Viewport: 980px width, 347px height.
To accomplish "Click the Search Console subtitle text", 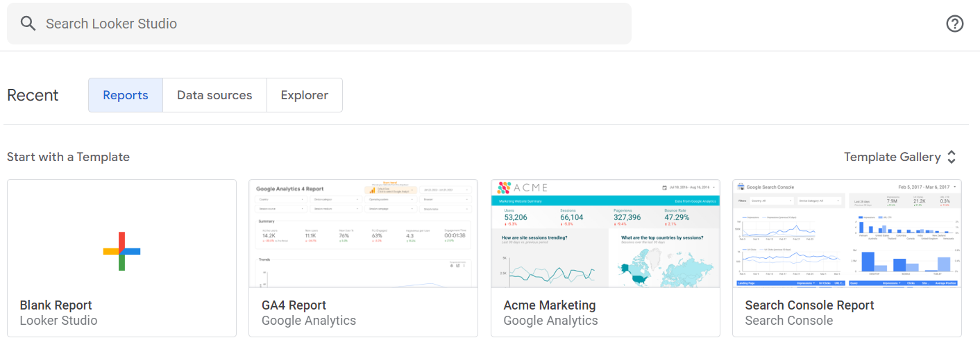I will 789,321.
